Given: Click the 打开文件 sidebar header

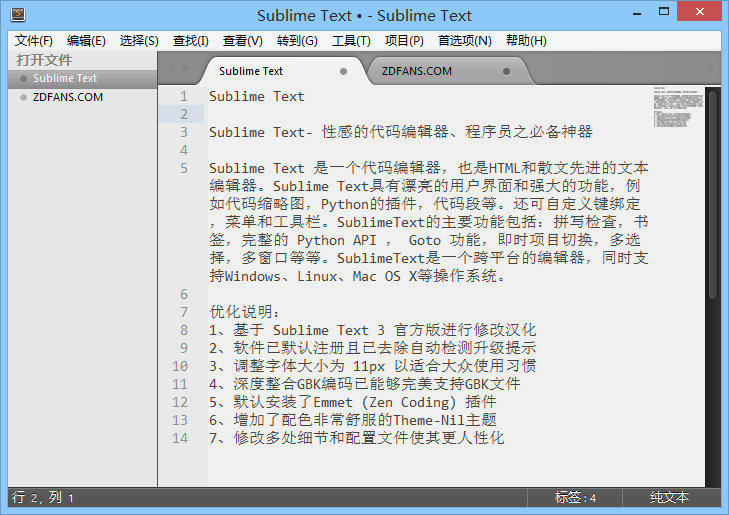Looking at the screenshot, I should 44,60.
